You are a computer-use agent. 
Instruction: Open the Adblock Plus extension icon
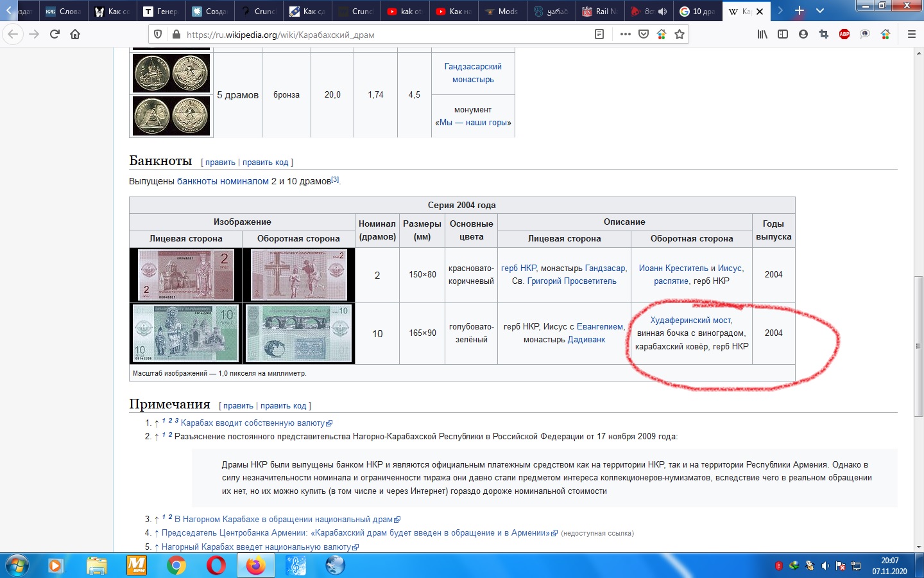click(844, 35)
